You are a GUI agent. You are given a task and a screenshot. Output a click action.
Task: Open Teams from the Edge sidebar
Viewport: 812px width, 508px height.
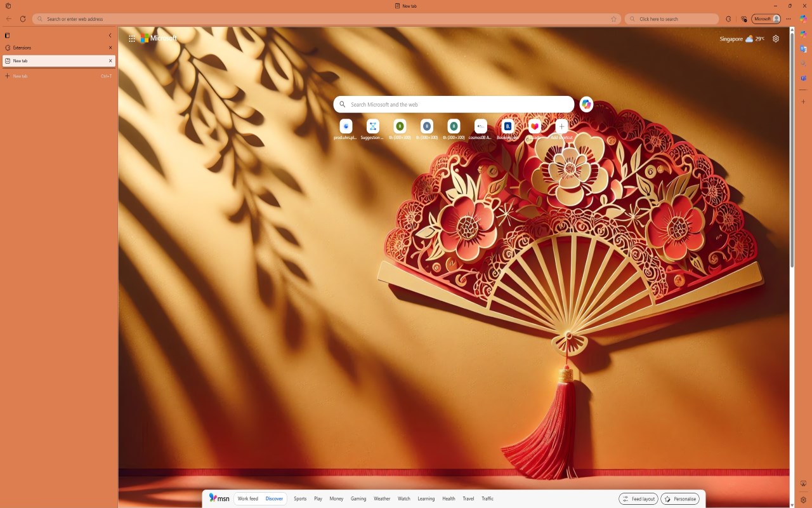pos(803,78)
